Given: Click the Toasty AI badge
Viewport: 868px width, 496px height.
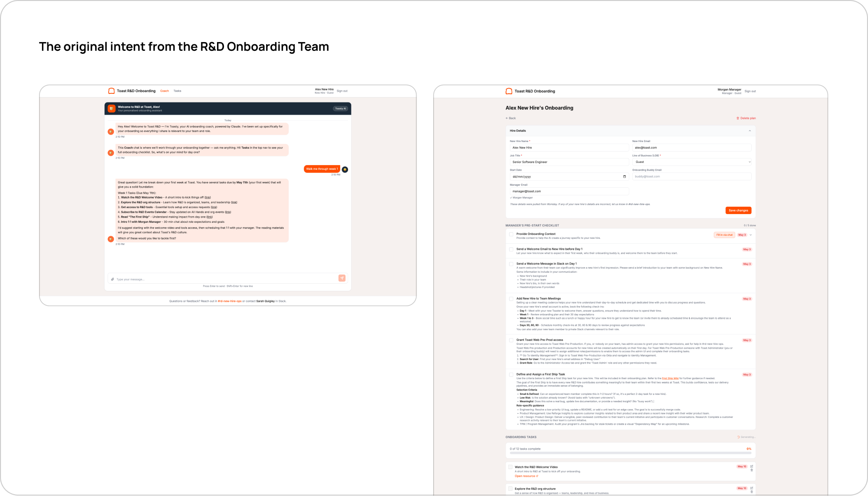Looking at the screenshot, I should (341, 109).
